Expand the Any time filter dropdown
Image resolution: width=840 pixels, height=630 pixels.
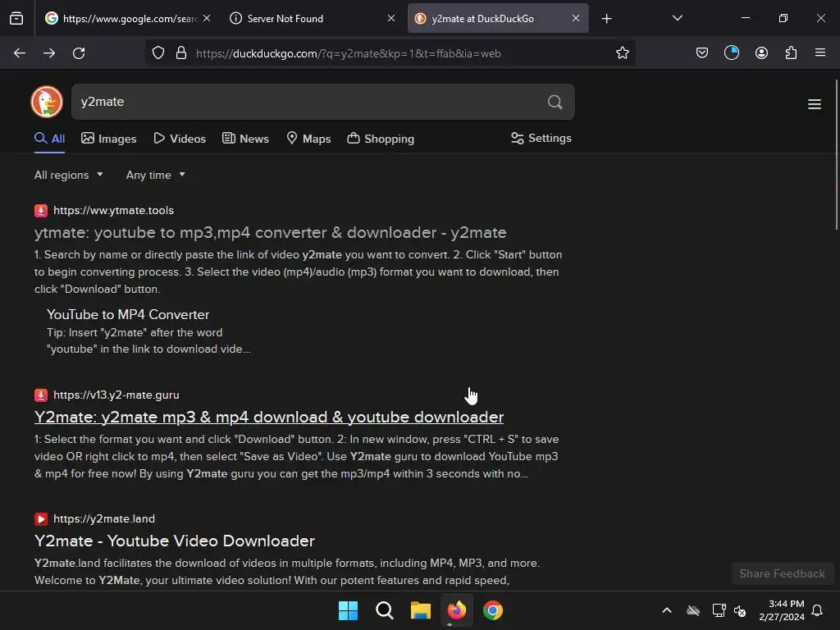(155, 176)
